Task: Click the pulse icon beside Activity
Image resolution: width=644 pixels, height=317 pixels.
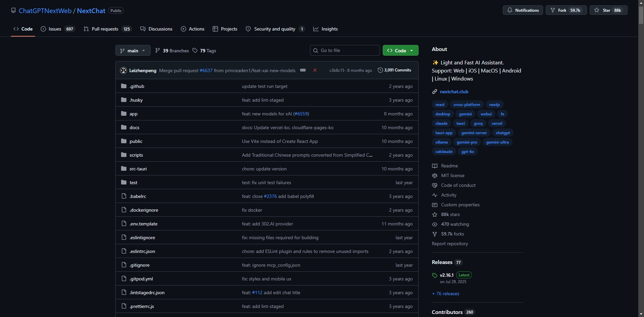Action: (x=435, y=195)
